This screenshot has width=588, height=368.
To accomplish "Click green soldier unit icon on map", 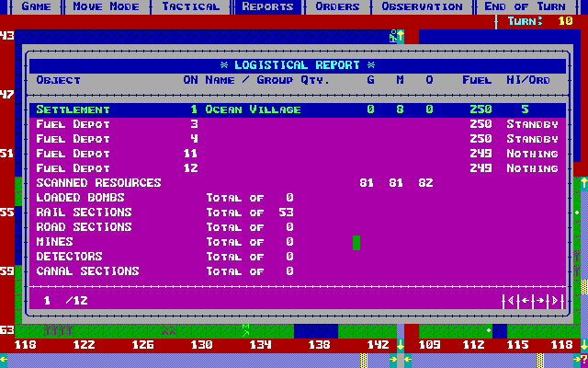I will [393, 37].
